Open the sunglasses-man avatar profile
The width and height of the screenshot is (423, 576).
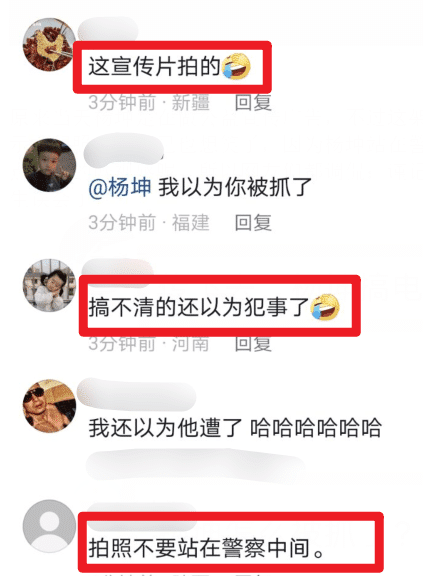[49, 406]
